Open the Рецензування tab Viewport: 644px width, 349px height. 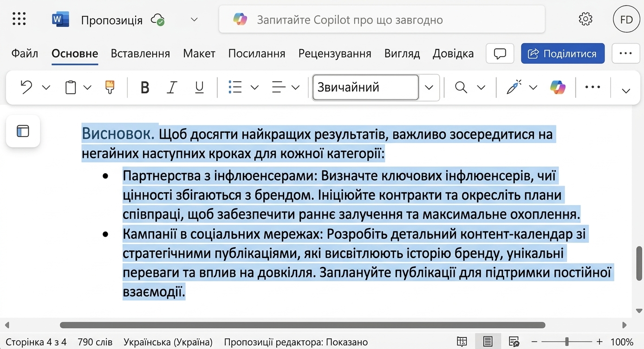335,53
